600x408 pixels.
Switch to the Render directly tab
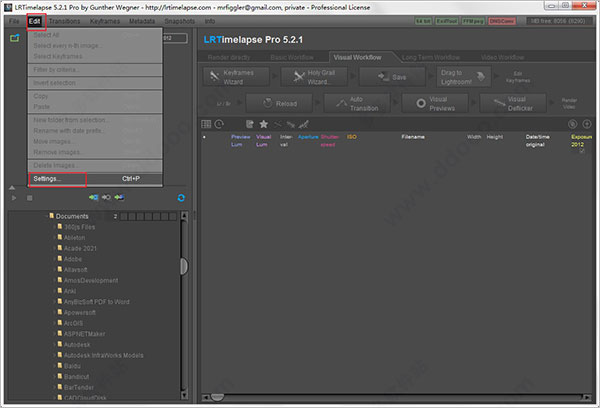coord(229,57)
